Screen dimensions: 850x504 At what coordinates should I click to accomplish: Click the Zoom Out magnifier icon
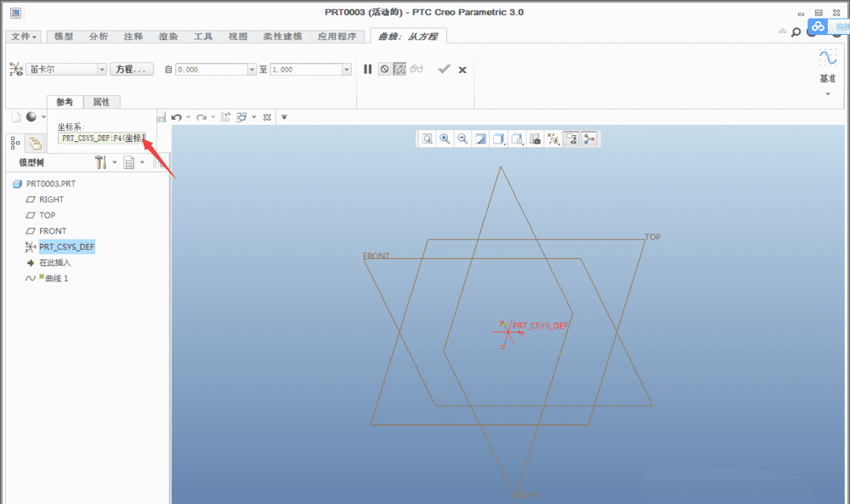(x=462, y=139)
